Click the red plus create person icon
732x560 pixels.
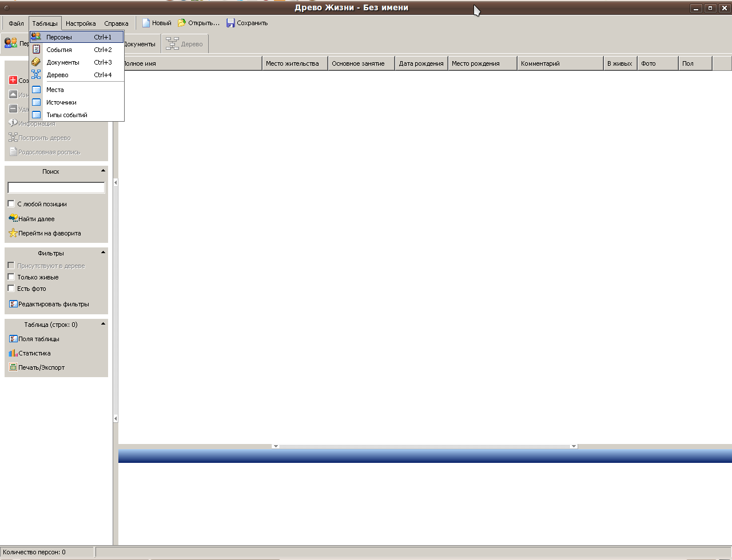pyautogui.click(x=13, y=80)
